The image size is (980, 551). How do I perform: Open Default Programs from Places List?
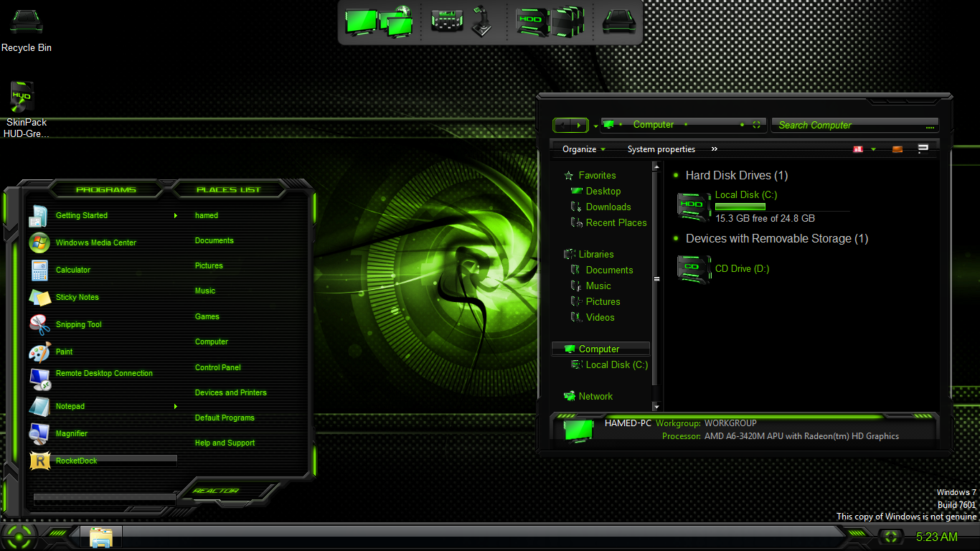225,418
